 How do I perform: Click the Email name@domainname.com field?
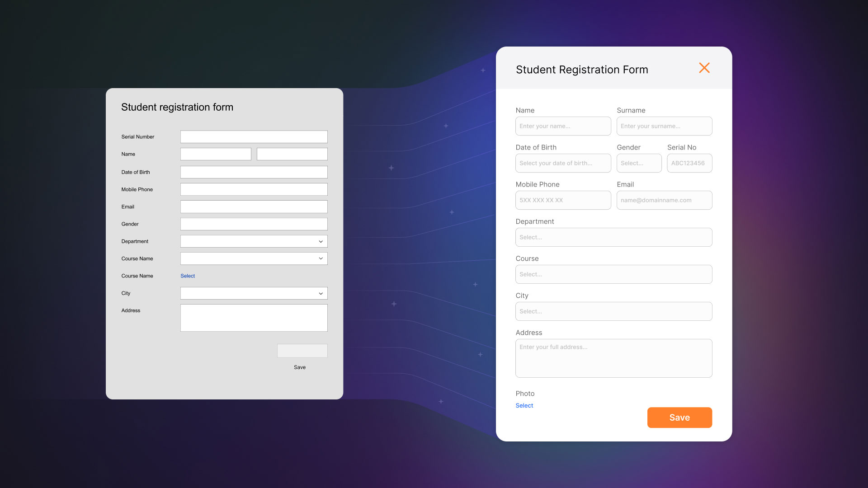point(664,200)
